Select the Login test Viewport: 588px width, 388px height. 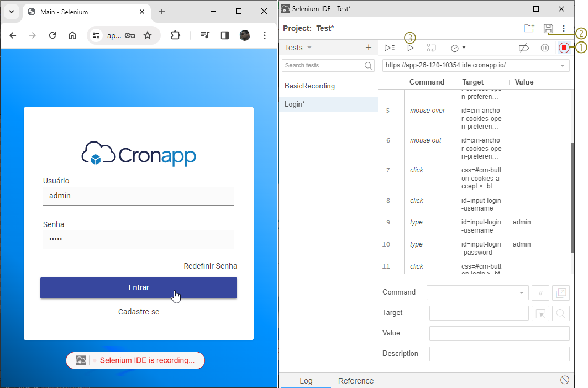click(x=328, y=104)
